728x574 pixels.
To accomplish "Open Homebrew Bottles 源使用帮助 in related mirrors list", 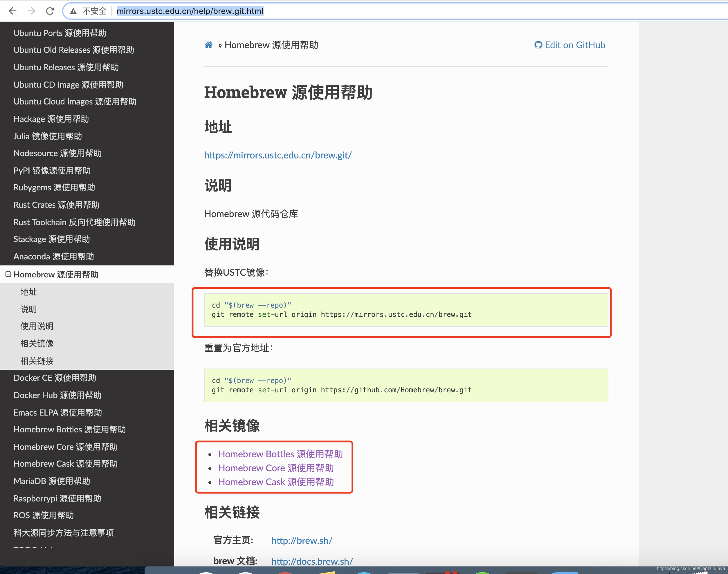I will coord(280,454).
